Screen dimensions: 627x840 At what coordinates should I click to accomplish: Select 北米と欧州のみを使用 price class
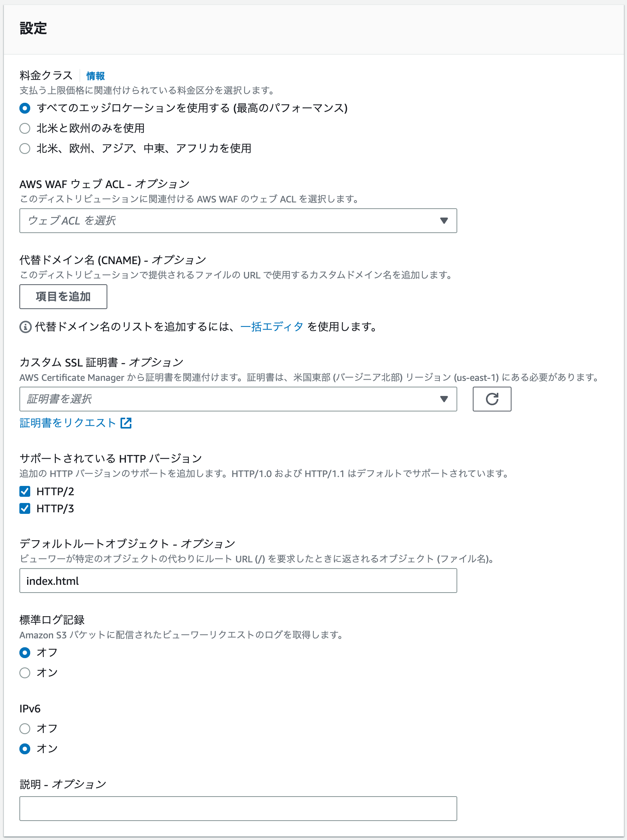[25, 128]
